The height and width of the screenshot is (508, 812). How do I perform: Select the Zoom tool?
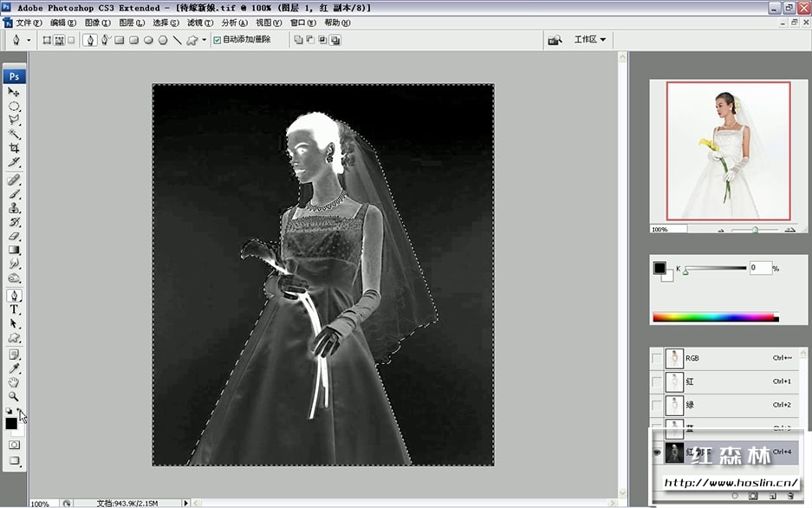pyautogui.click(x=14, y=397)
